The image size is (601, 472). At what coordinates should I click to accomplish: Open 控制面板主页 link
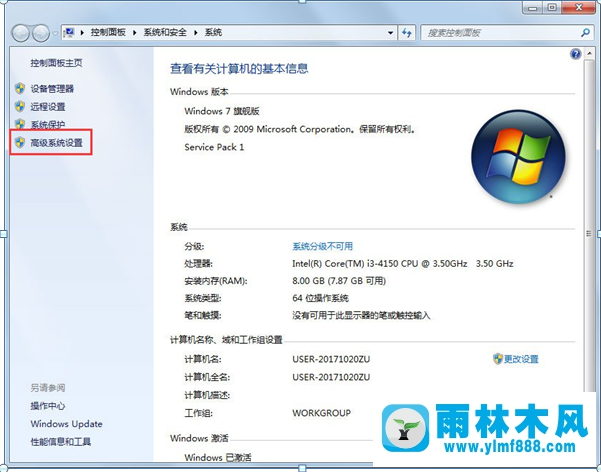pos(56,63)
